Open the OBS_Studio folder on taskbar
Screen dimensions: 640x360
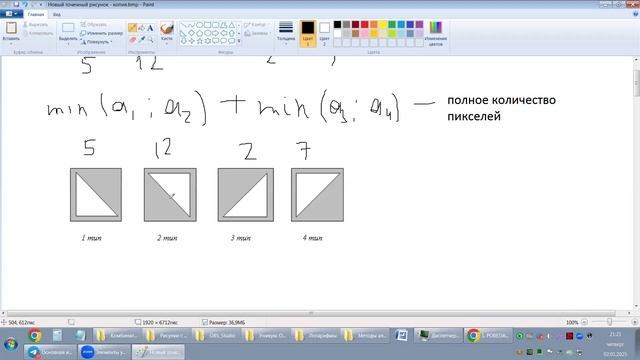point(218,336)
